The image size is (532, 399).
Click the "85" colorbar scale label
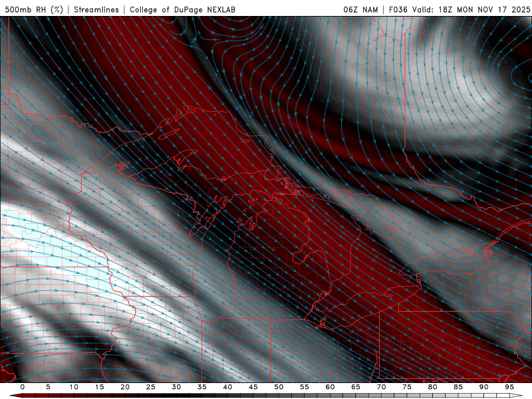coord(458,387)
